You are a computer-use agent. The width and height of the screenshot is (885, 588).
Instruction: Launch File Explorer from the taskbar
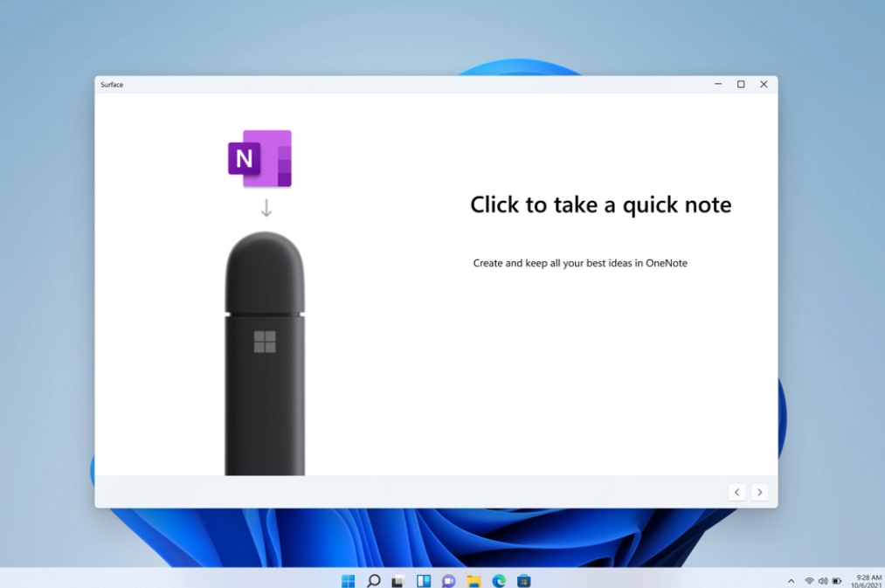click(474, 580)
